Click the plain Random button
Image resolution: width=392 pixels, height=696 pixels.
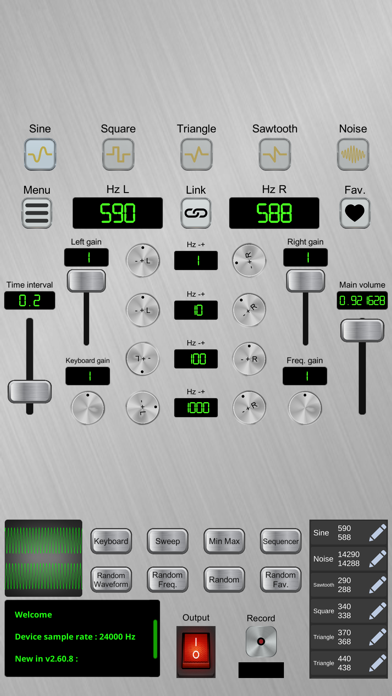(224, 580)
